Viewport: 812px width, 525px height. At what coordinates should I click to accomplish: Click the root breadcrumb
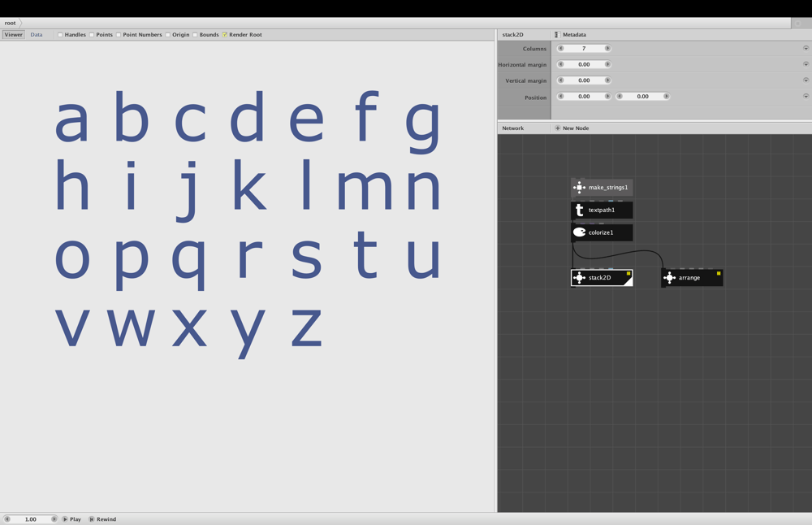click(11, 23)
